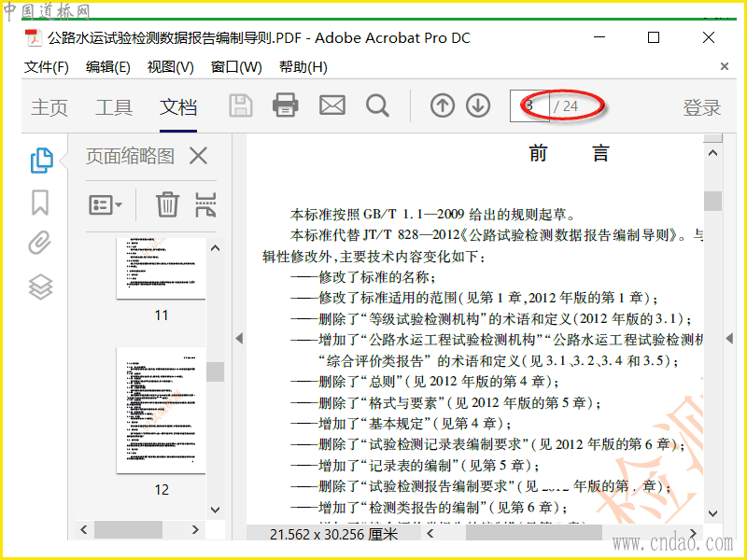Open the Attachments paperclip panel
This screenshot has height=560, width=747.
point(39,243)
